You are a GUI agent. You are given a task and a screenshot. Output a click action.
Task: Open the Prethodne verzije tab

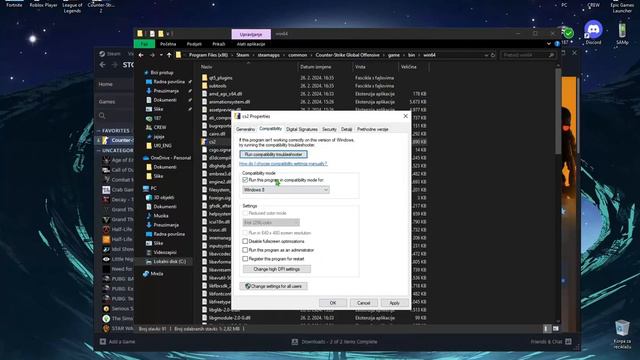pyautogui.click(x=373, y=129)
